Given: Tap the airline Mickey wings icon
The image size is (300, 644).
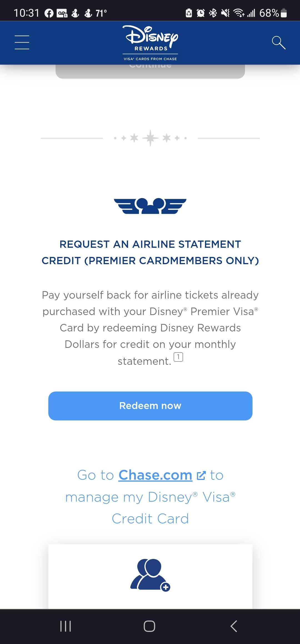Looking at the screenshot, I should 150,206.
